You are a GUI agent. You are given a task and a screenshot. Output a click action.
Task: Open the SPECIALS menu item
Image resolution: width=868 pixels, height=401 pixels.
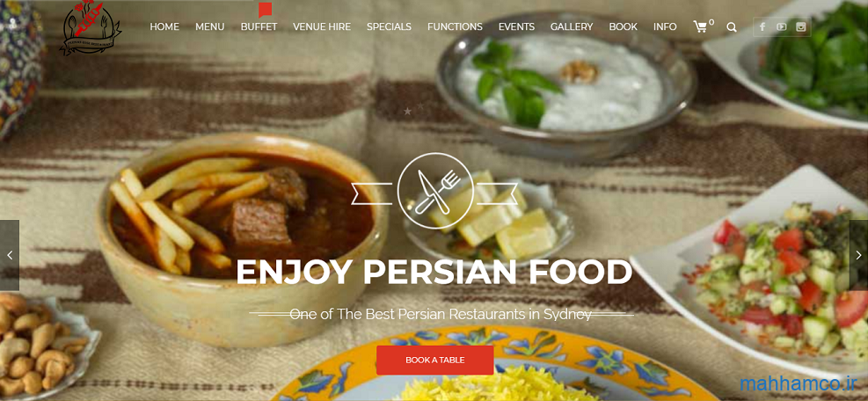[389, 26]
